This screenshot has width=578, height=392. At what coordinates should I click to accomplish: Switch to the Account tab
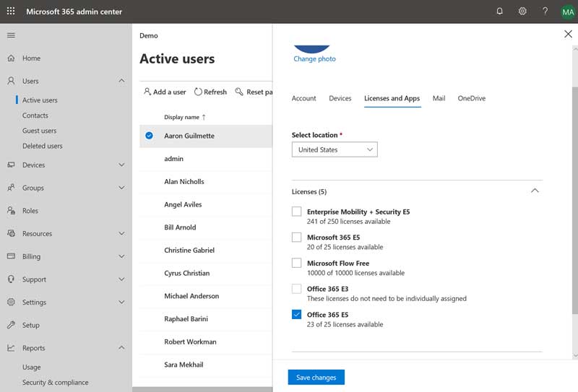click(303, 98)
